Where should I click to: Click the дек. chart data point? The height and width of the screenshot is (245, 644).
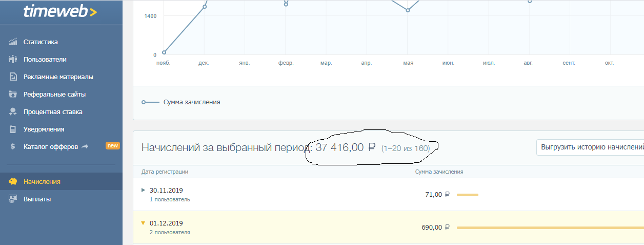point(205,6)
